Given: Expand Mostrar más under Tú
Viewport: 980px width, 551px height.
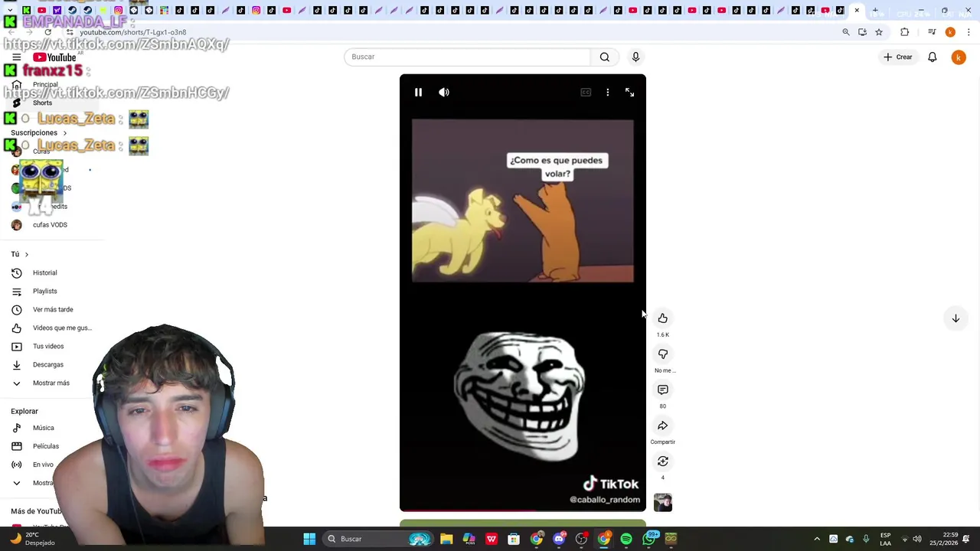Looking at the screenshot, I should click(51, 383).
